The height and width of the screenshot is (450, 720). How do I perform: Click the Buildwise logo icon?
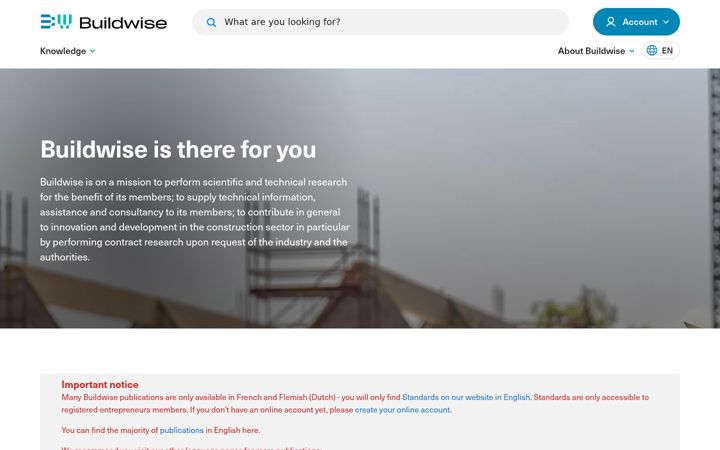tap(56, 22)
